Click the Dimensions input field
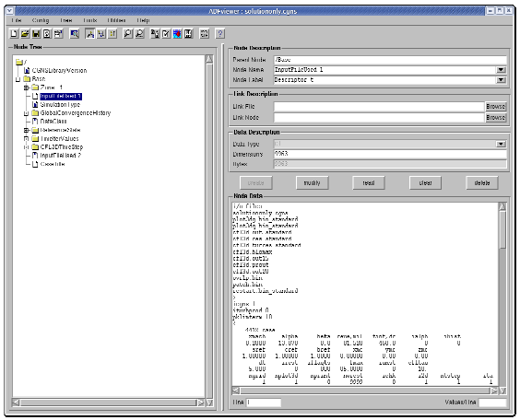This screenshot has height=420, width=520. point(390,154)
